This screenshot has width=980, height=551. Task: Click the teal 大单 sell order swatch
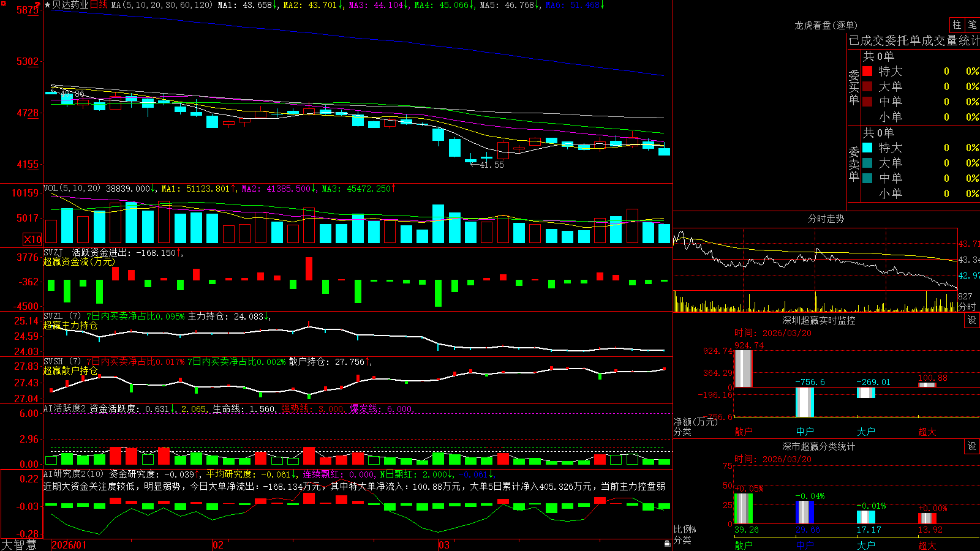tap(867, 163)
